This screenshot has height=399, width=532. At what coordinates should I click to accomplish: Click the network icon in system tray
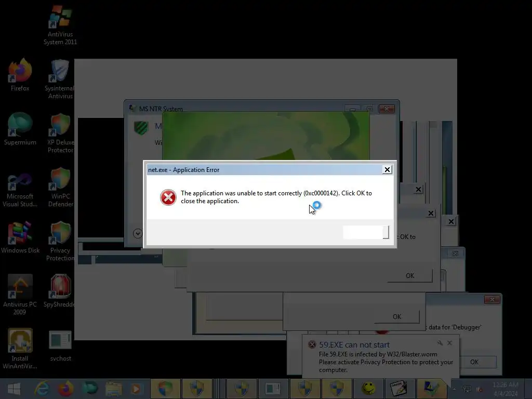467,389
